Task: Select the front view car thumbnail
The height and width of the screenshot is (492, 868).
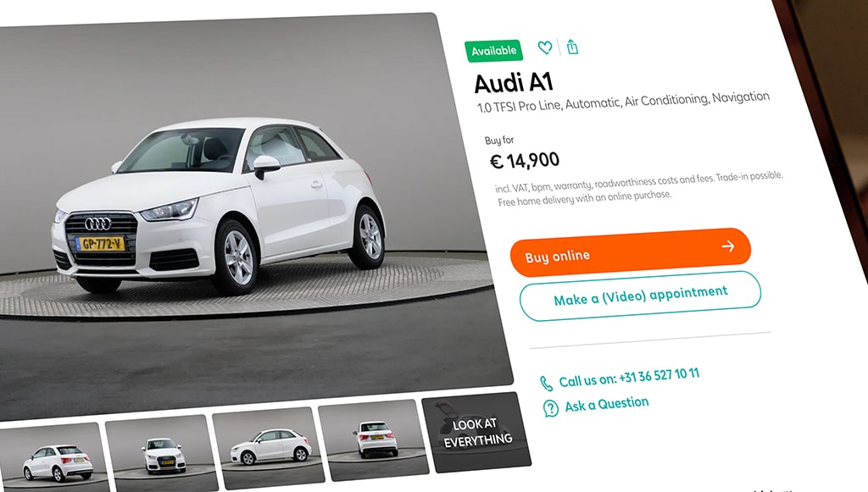Action: pyautogui.click(x=160, y=453)
